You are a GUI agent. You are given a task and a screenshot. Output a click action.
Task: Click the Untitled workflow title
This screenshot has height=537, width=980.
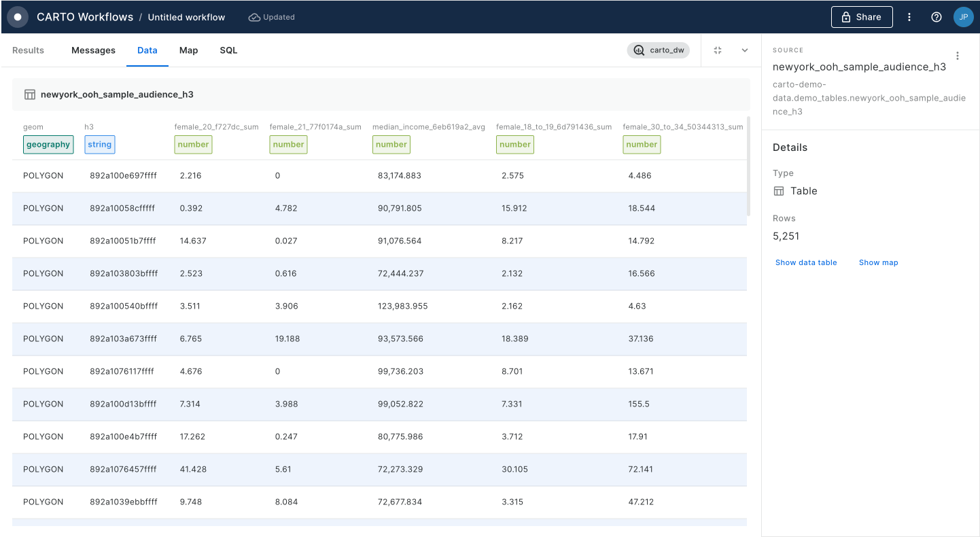(186, 17)
